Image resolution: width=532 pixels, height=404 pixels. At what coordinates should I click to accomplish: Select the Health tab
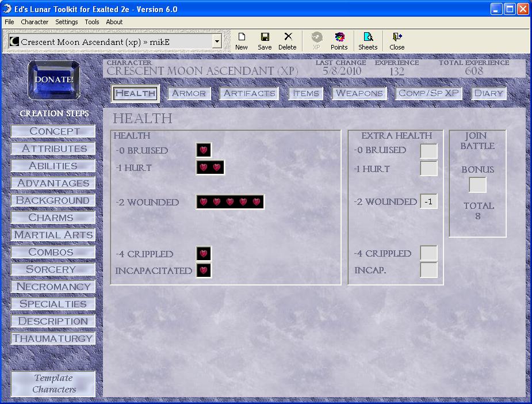tap(135, 93)
